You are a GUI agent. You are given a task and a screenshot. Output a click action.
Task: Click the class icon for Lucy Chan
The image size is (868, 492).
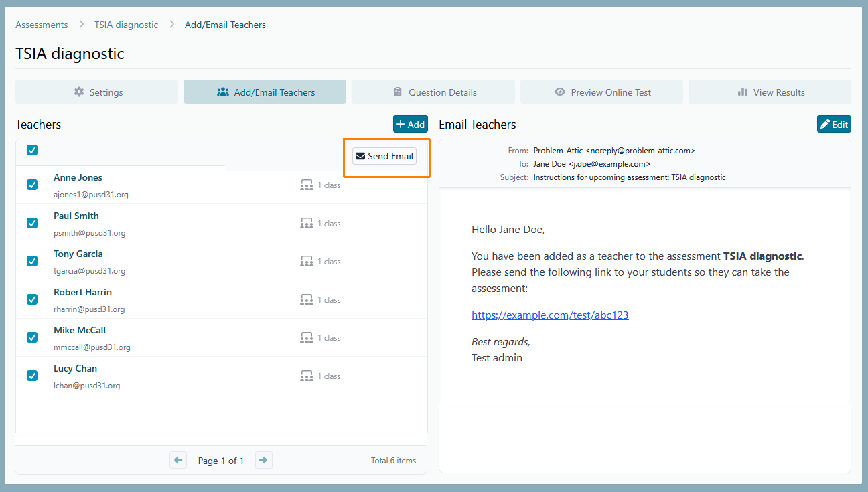(x=307, y=376)
